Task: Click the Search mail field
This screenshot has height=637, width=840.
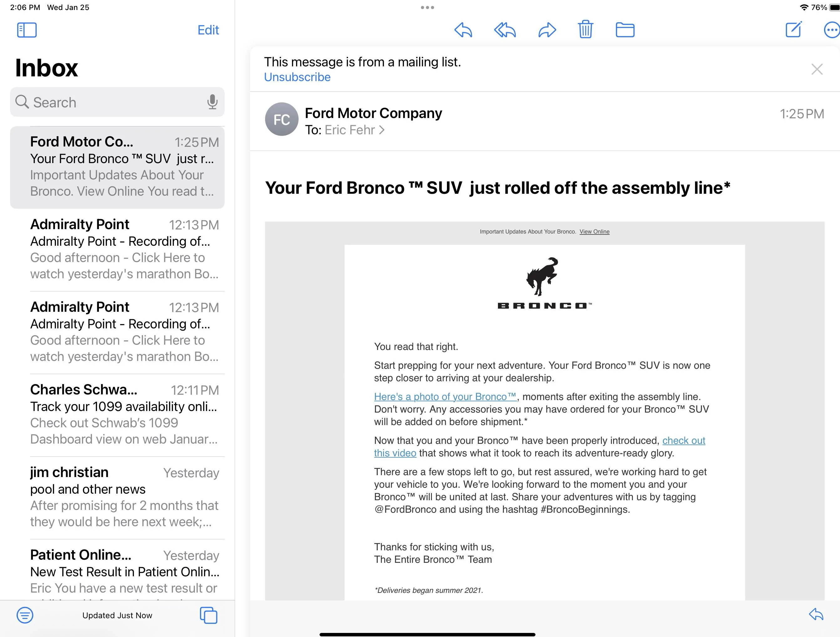Action: point(117,102)
